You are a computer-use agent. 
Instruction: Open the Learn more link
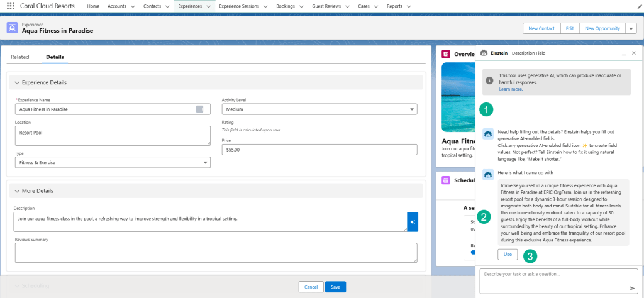tap(511, 89)
